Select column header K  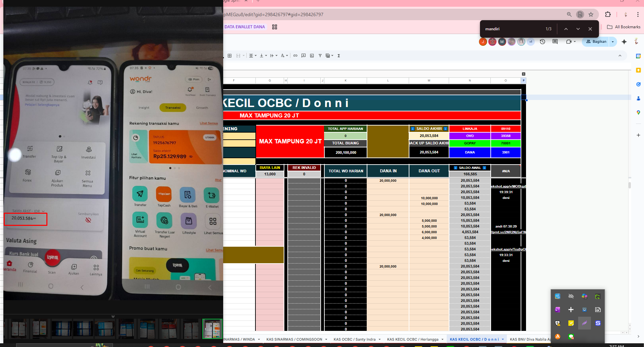346,80
